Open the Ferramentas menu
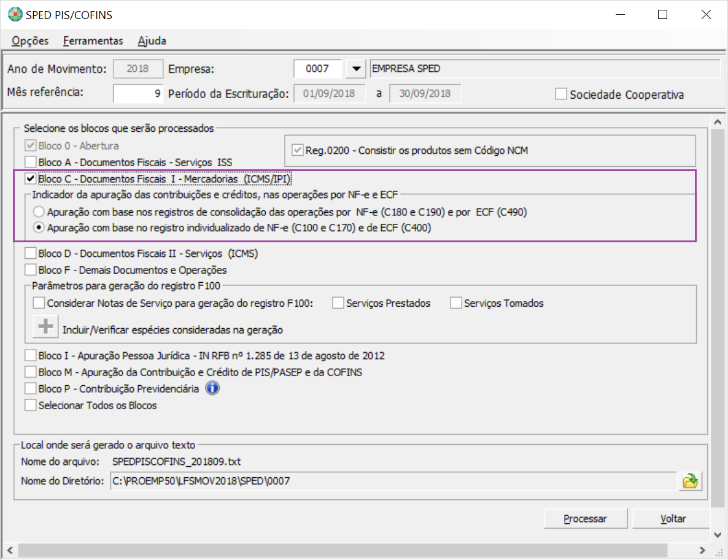This screenshot has height=560, width=728. [x=93, y=41]
